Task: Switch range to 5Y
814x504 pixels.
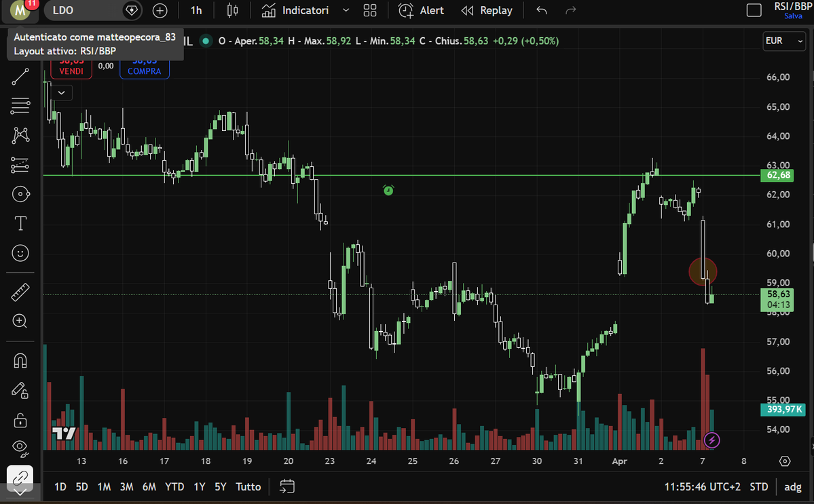Action: pos(221,487)
